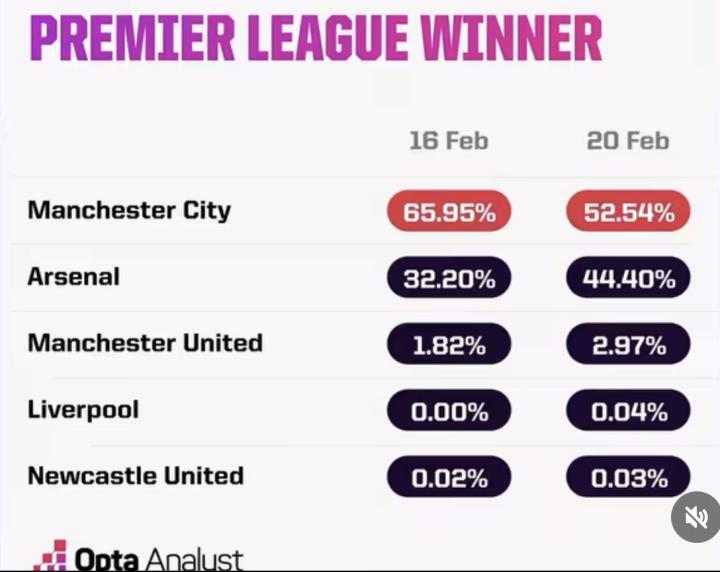This screenshot has width=720, height=572.
Task: Select the 20 Feb column header
Action: click(627, 141)
